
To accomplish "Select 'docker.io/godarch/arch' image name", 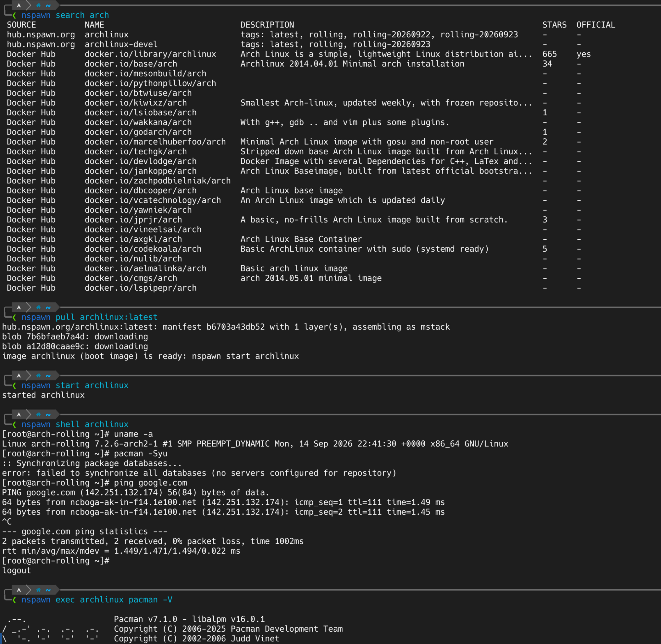I will [138, 132].
